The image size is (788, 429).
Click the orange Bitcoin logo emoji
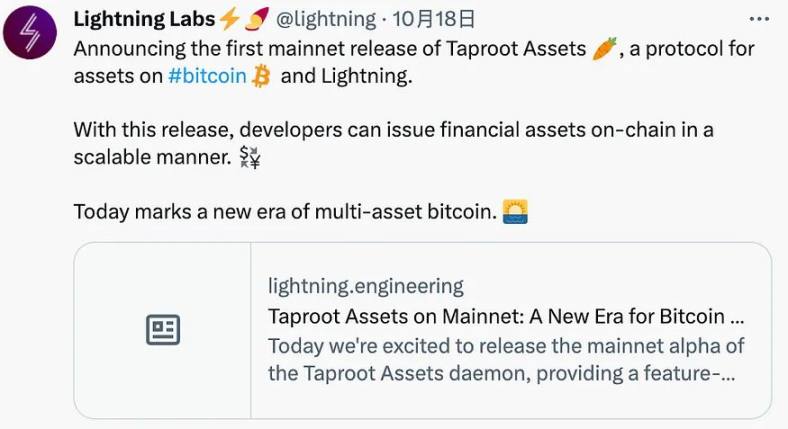(x=261, y=76)
